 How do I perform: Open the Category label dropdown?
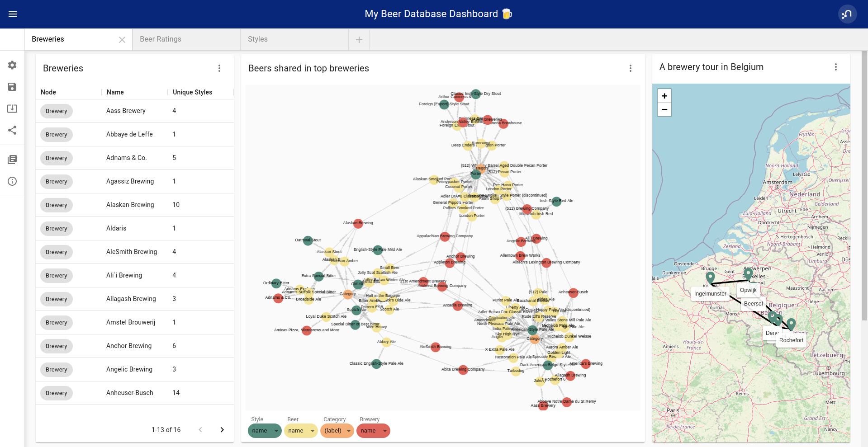(337, 431)
